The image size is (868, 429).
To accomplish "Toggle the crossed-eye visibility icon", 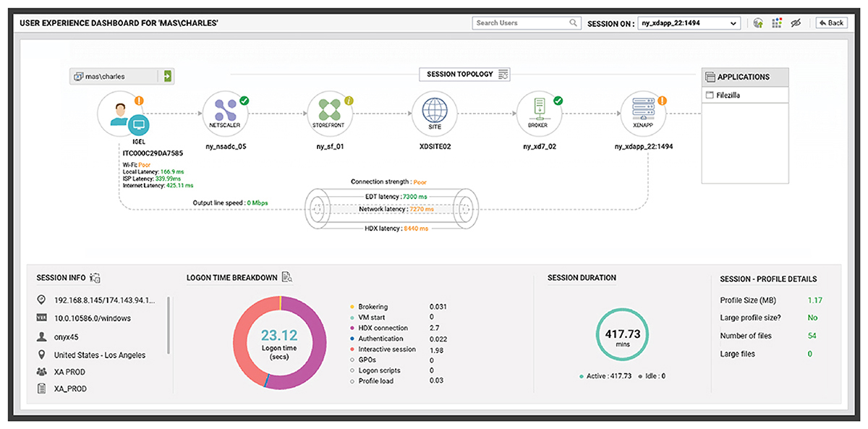I will 796,23.
